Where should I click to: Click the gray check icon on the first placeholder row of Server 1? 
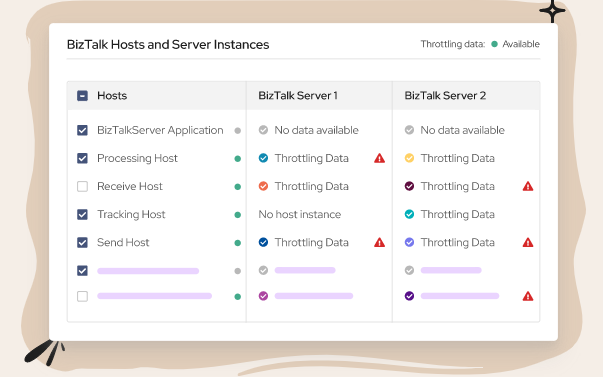pos(263,270)
